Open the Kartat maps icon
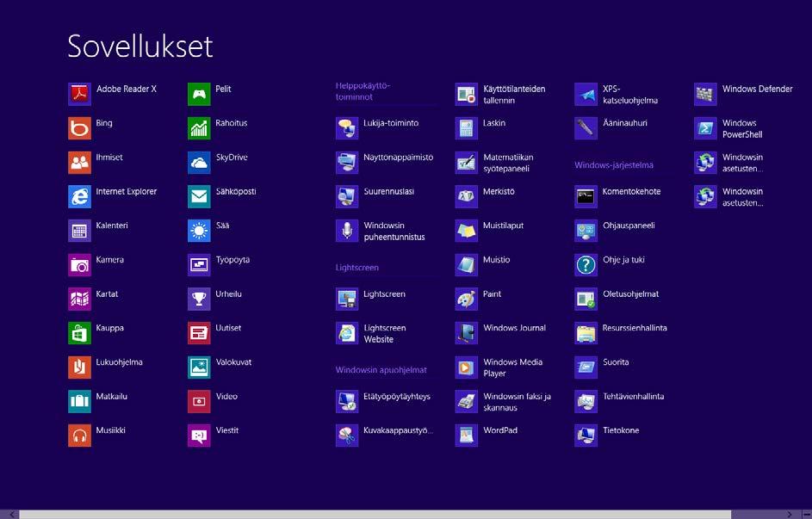Viewport: 812px width, 519px height. pyautogui.click(x=79, y=299)
